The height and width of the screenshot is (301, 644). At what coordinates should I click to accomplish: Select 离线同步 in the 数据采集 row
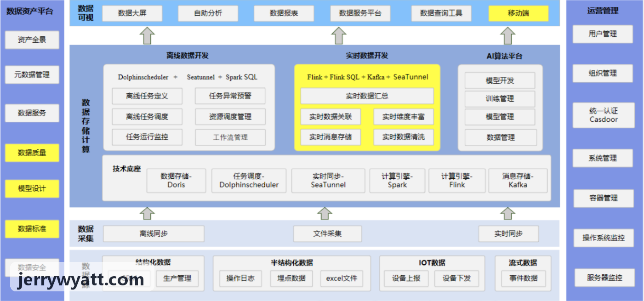pyautogui.click(x=154, y=234)
